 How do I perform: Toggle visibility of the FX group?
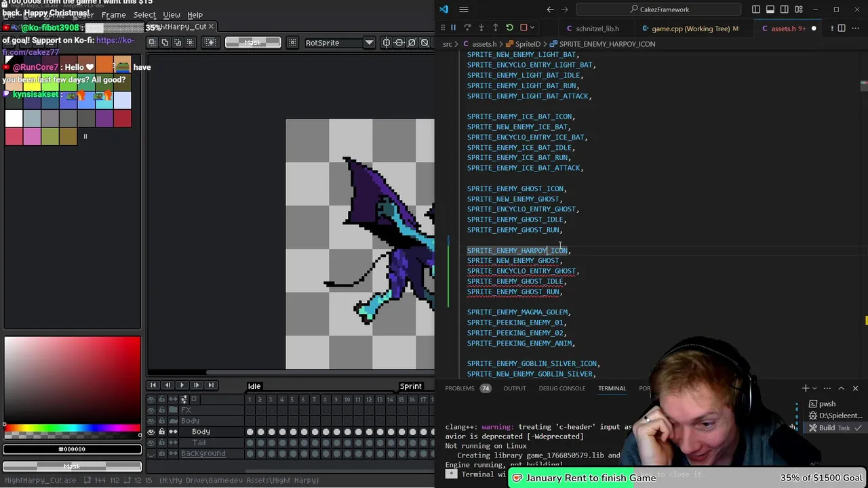(151, 410)
